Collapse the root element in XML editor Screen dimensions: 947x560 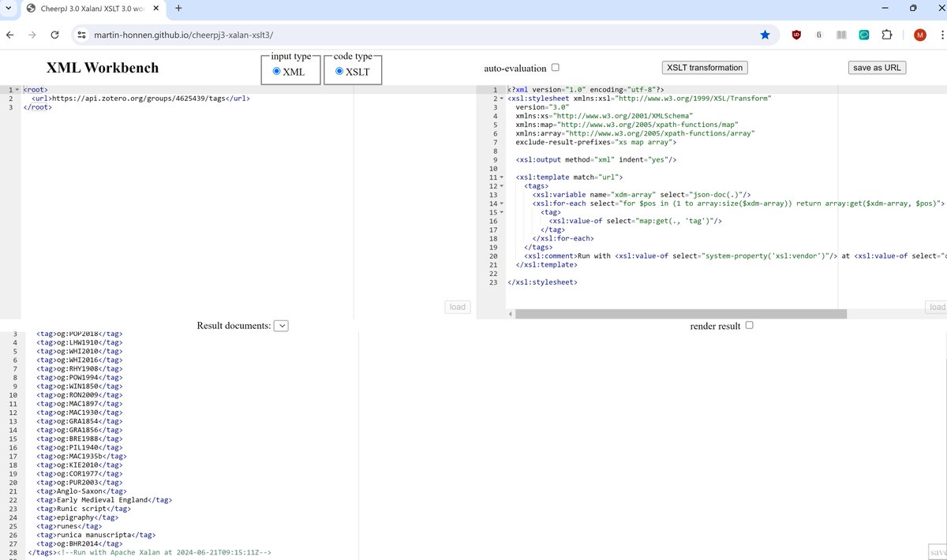tap(17, 90)
